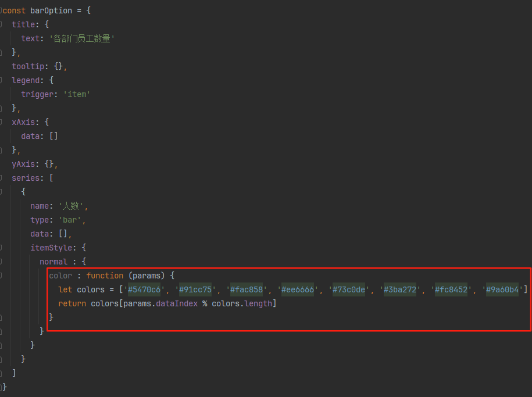Screen dimensions: 532x397
Task: Click the '#3ba272' color string
Action: pyautogui.click(x=400, y=289)
